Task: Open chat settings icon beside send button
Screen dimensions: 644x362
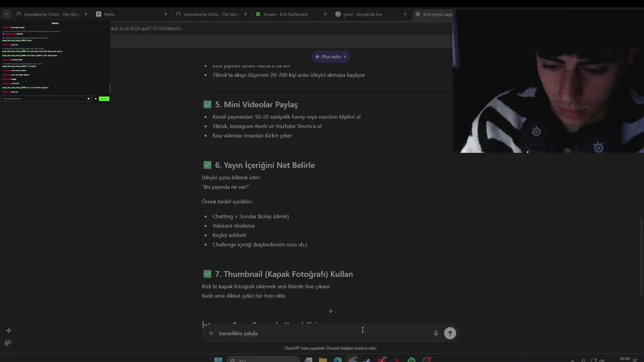Action: coord(96,99)
